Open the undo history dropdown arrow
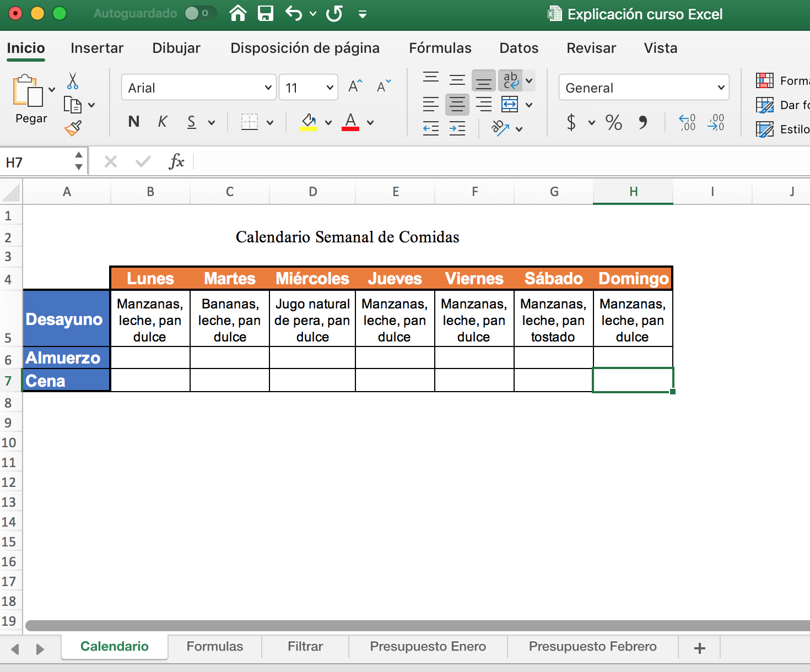 coord(313,14)
